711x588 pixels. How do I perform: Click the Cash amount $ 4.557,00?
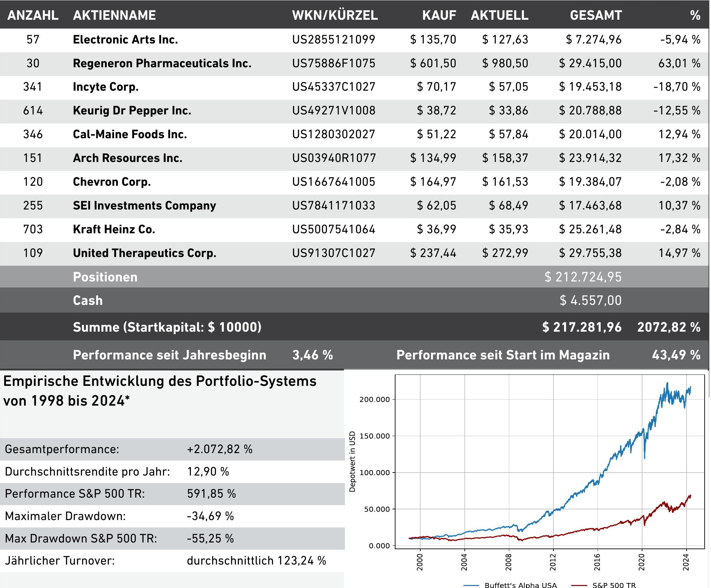coord(591,301)
